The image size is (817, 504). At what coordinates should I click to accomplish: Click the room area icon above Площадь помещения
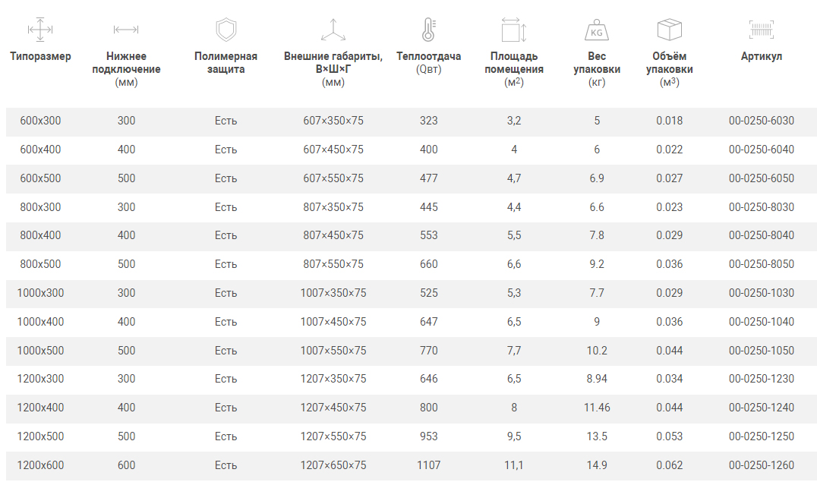[x=514, y=30]
